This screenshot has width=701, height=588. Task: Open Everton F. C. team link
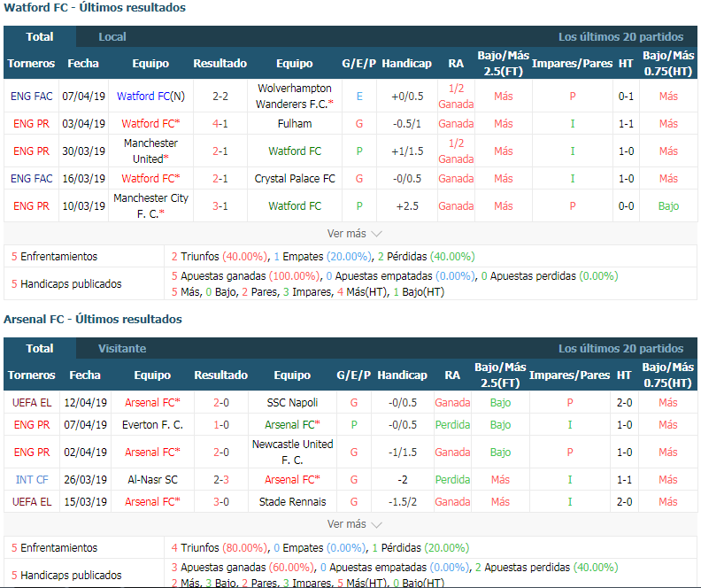(152, 425)
